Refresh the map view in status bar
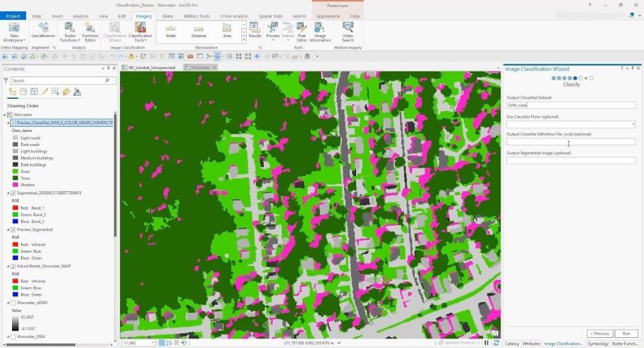The height and width of the screenshot is (348, 644). pos(496,343)
